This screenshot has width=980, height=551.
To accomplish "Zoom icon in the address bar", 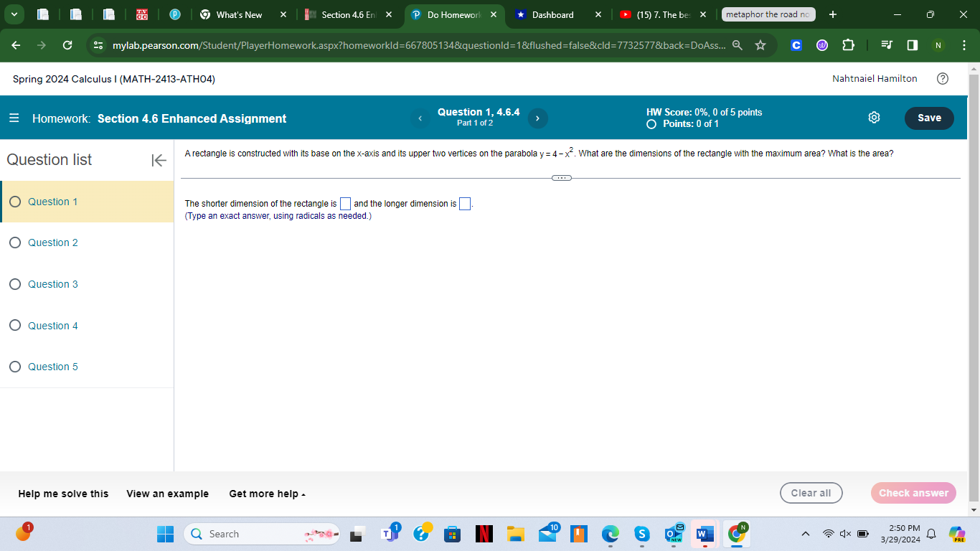I will [x=737, y=45].
